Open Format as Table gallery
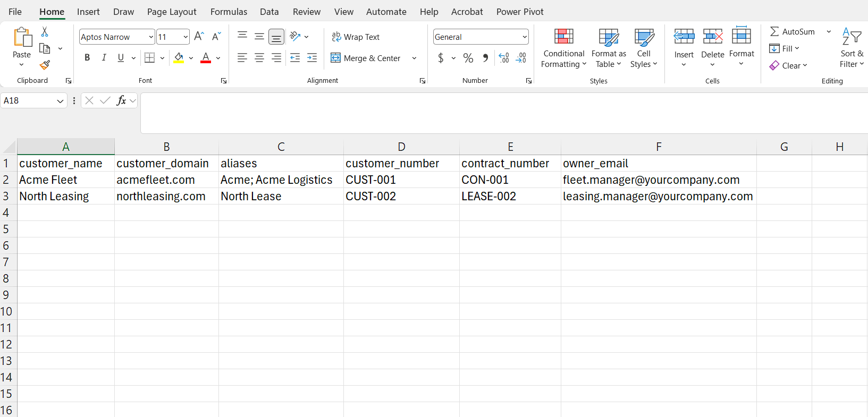The height and width of the screenshot is (417, 868). [609, 48]
